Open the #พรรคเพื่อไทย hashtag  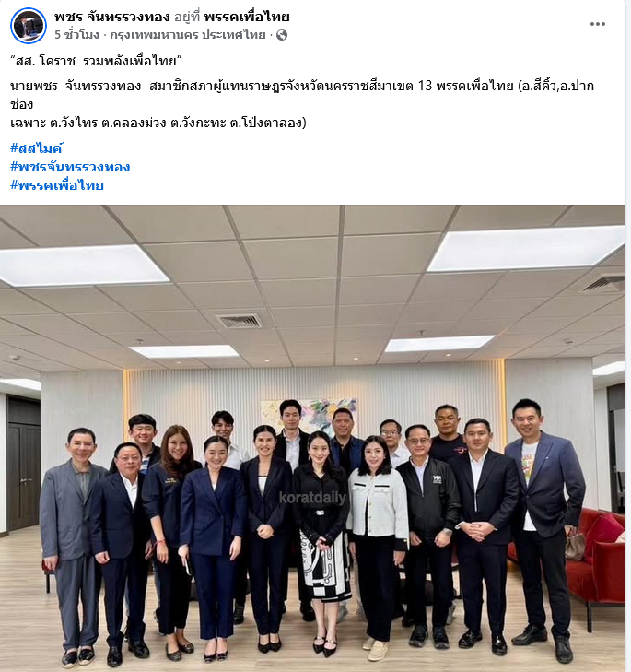click(57, 185)
